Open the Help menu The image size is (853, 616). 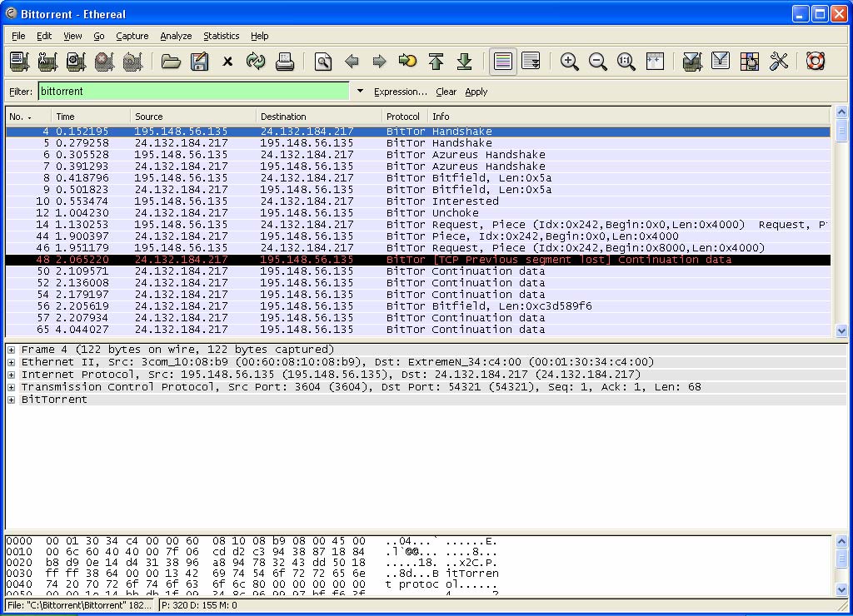[260, 36]
